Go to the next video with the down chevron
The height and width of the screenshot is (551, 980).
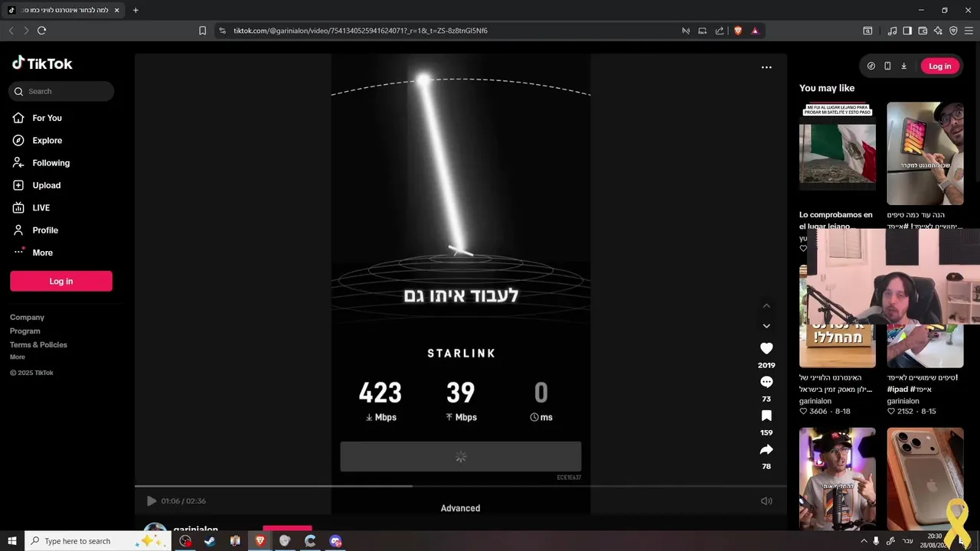(x=766, y=325)
